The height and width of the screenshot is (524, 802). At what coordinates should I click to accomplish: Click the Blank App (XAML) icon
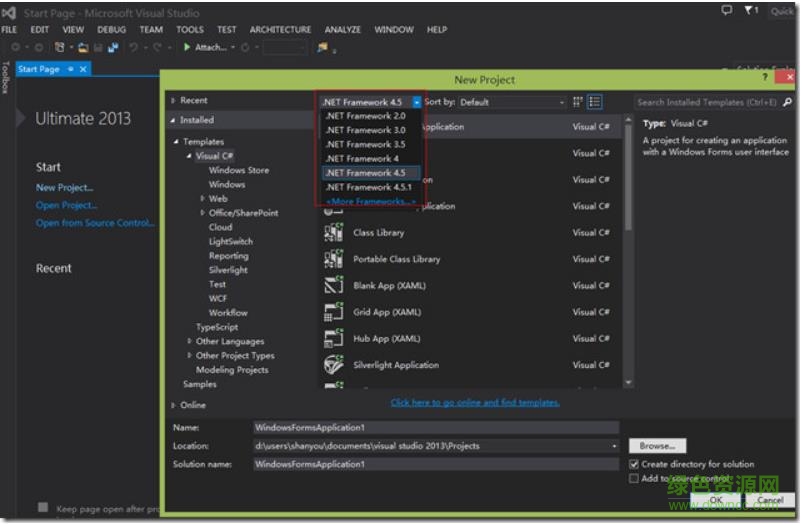333,286
